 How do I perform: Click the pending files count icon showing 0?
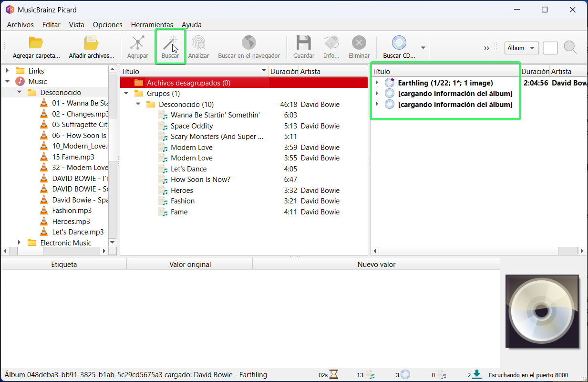tap(442, 375)
